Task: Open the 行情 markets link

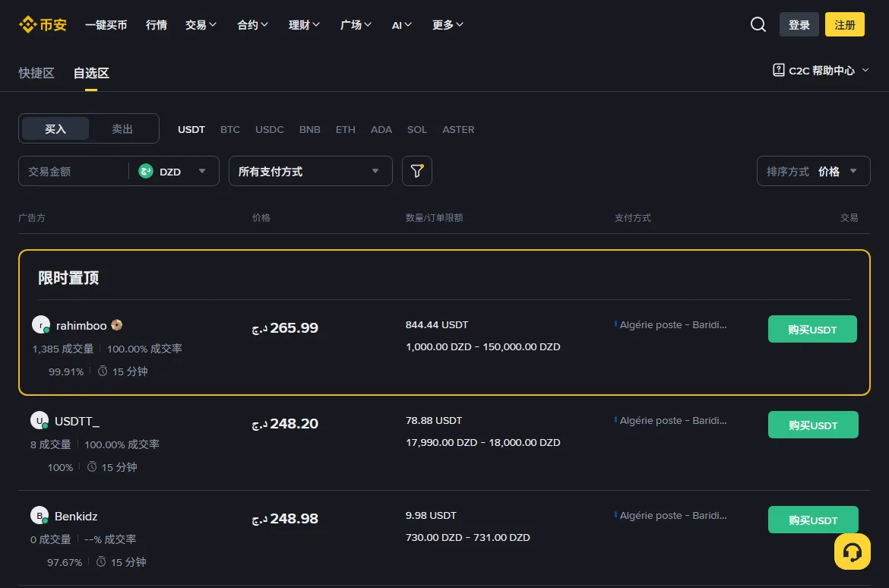Action: point(156,25)
